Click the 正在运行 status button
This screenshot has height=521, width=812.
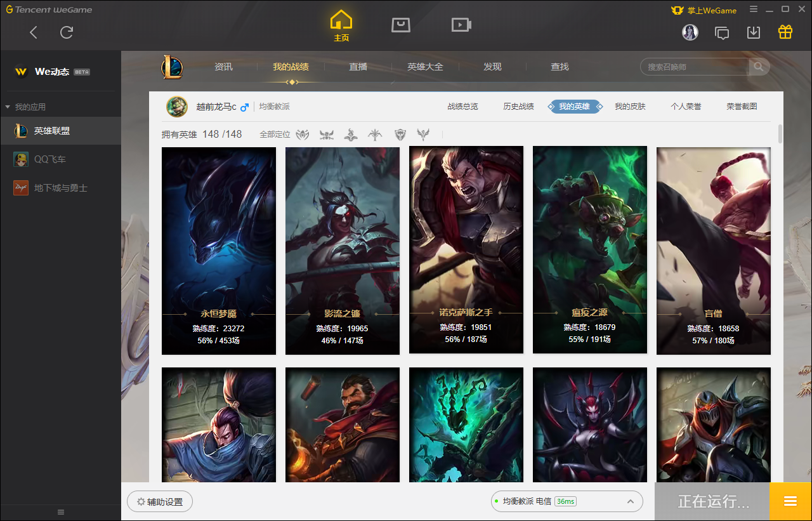pyautogui.click(x=712, y=501)
